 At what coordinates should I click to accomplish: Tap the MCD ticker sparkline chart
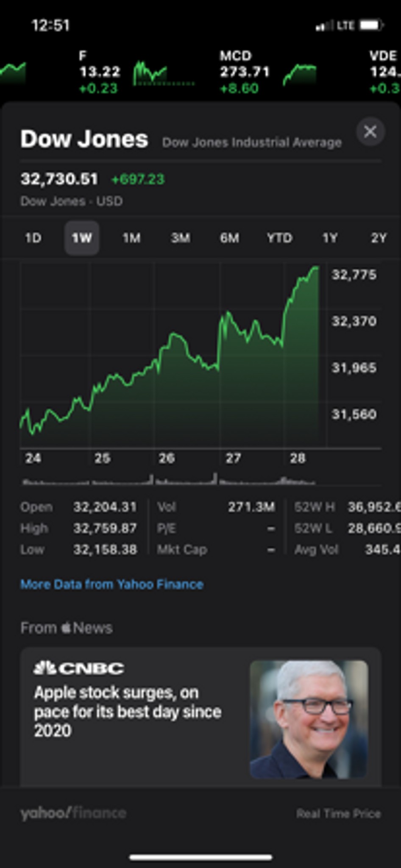tap(299, 74)
